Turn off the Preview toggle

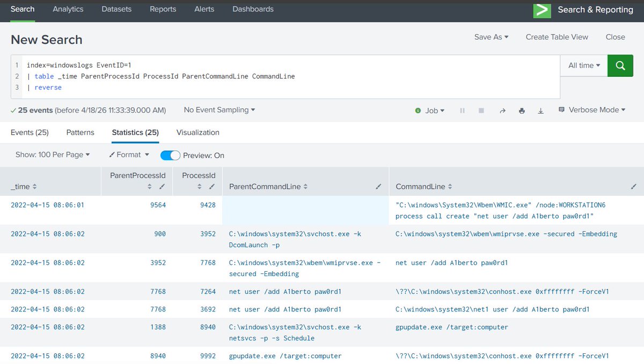[x=170, y=154]
